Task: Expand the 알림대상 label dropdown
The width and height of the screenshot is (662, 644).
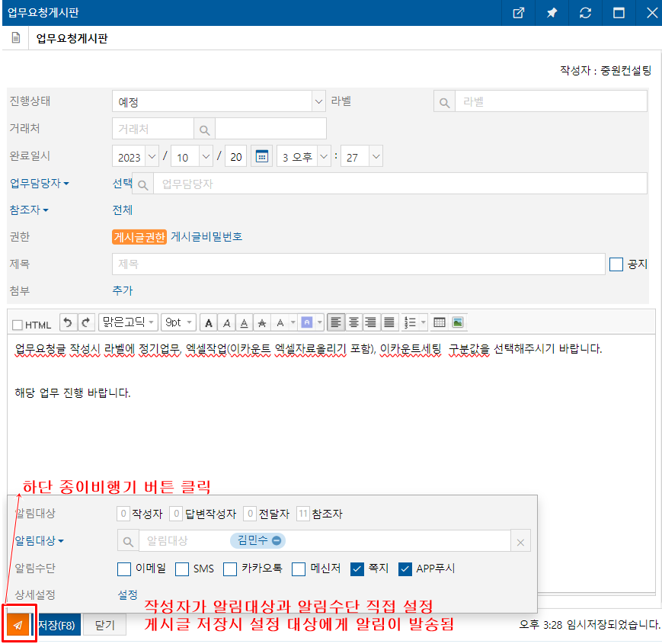Action: coord(39,541)
